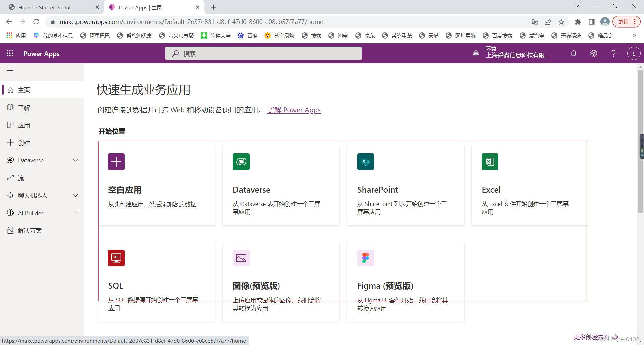Open the 天猫精选 bookmark

[x=566, y=36]
